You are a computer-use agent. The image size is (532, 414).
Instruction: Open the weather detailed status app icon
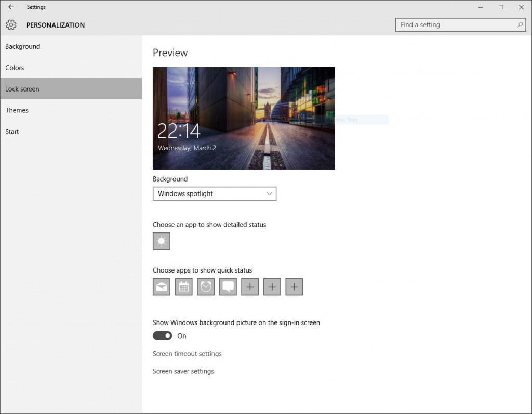162,241
